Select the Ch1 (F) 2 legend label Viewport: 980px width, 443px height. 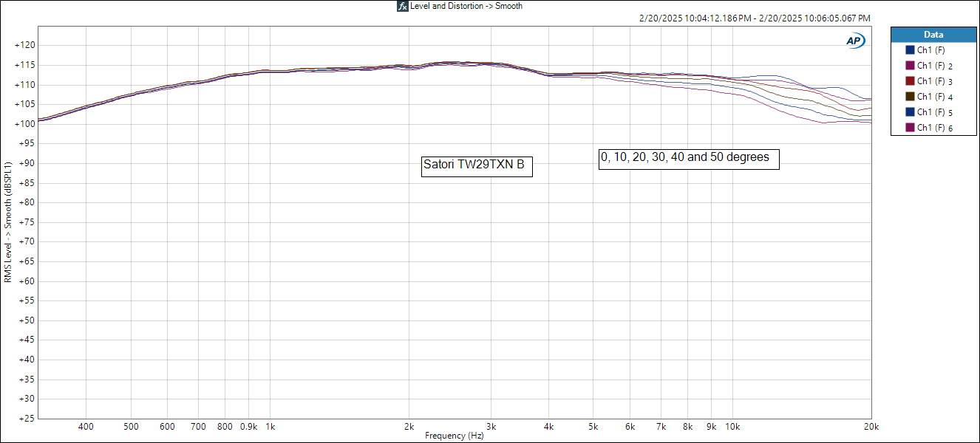pos(934,66)
